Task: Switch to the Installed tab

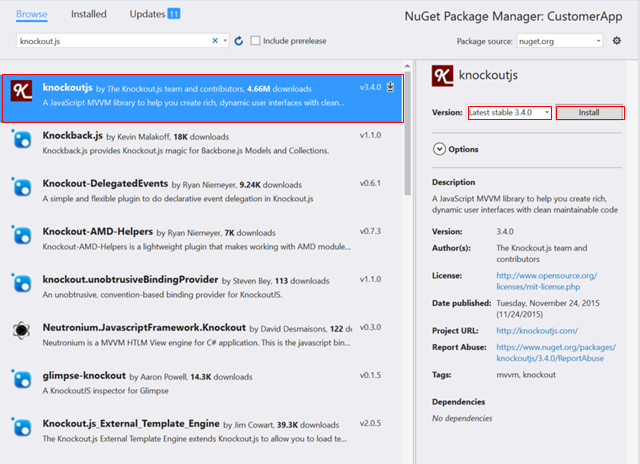Action: (x=89, y=14)
